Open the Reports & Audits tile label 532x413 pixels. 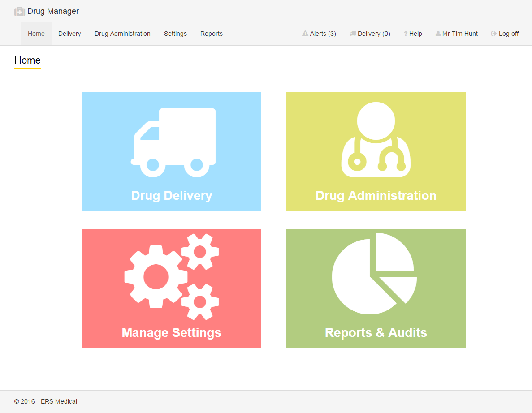(x=376, y=333)
